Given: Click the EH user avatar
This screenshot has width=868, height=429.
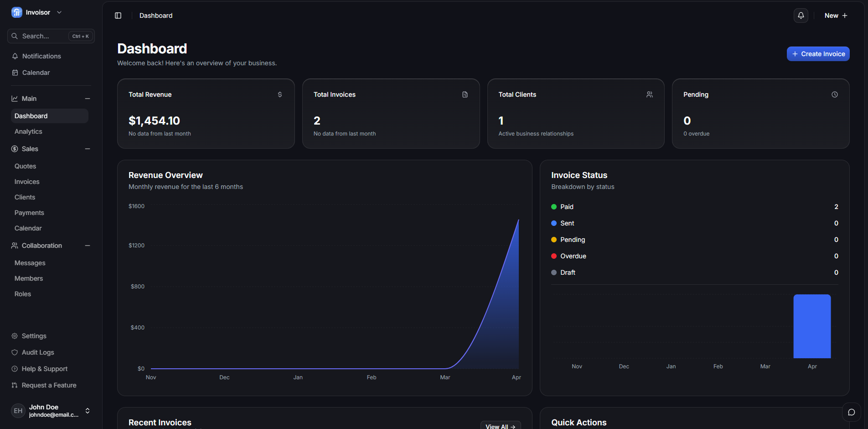Looking at the screenshot, I should click(x=18, y=411).
